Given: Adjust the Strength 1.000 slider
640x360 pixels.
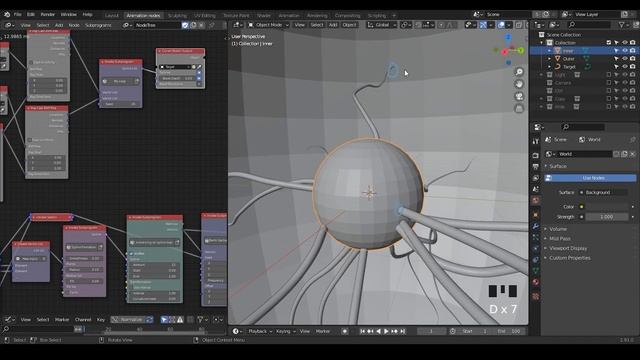Looking at the screenshot, I should tap(607, 217).
